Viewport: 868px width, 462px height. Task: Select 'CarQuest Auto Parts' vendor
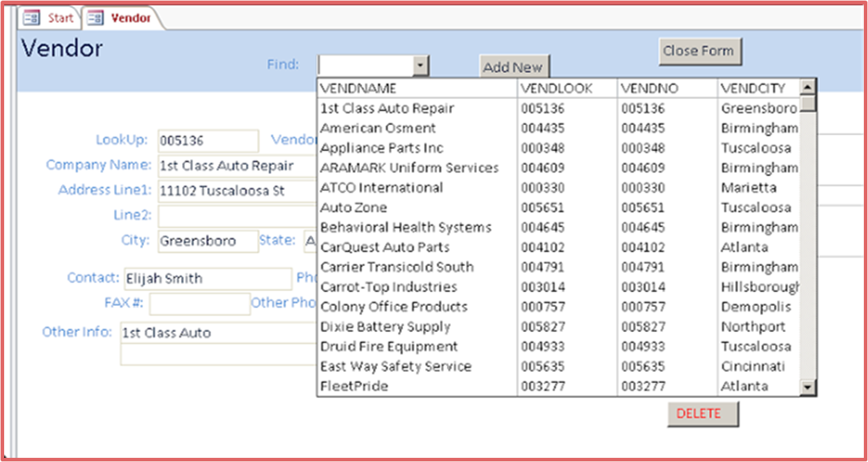coord(558,247)
